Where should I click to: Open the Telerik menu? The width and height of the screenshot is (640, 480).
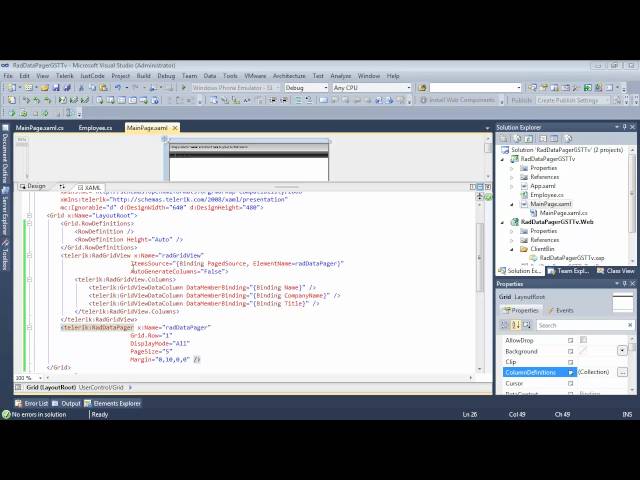click(64, 76)
